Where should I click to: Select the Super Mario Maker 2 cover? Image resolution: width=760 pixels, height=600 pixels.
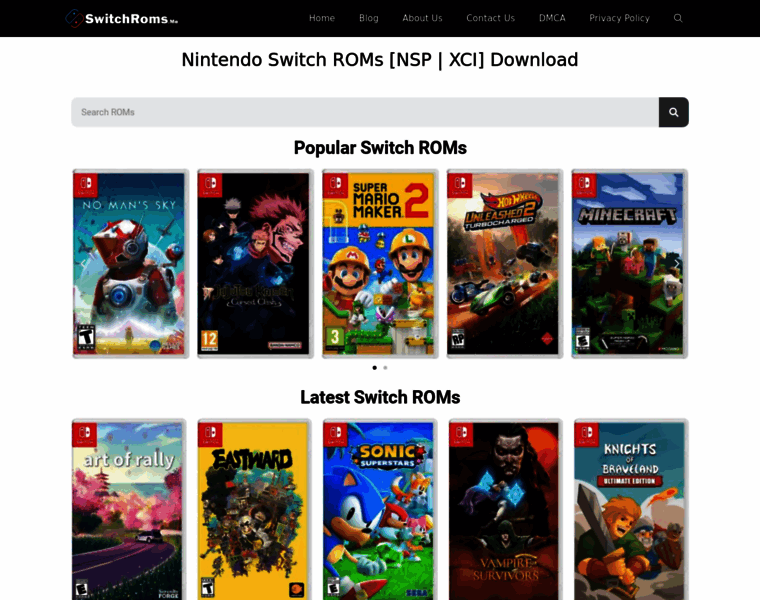pyautogui.click(x=380, y=264)
